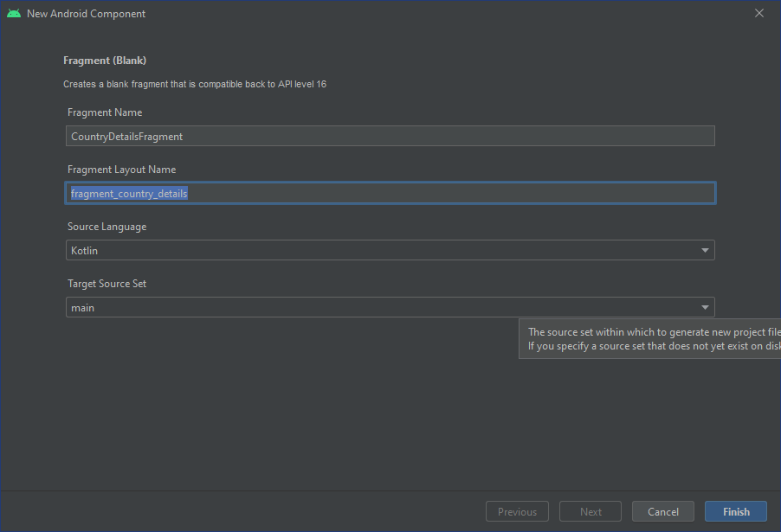Focus the CountryDetailsFragment name field

click(390, 136)
